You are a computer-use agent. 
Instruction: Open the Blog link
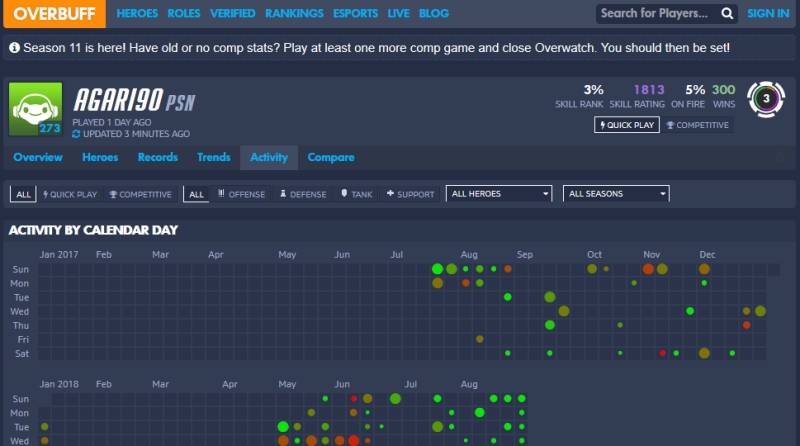434,14
